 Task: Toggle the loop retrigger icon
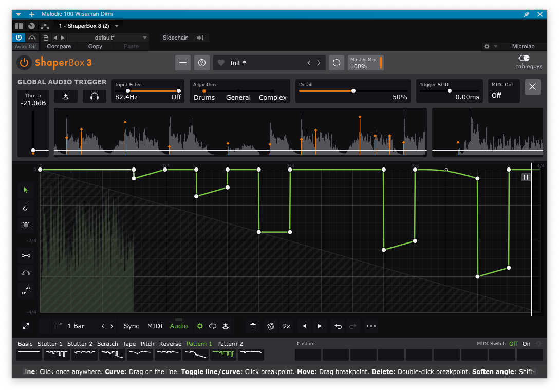[x=213, y=326]
